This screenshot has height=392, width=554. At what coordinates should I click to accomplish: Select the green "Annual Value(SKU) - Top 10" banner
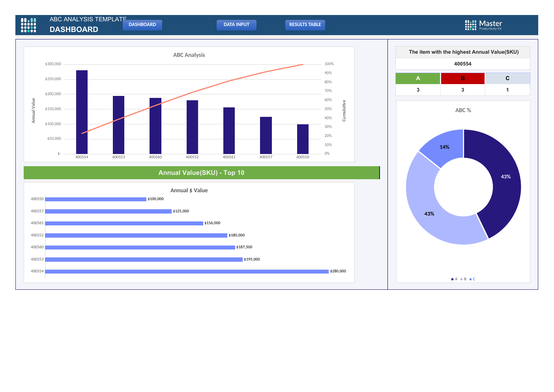(201, 173)
